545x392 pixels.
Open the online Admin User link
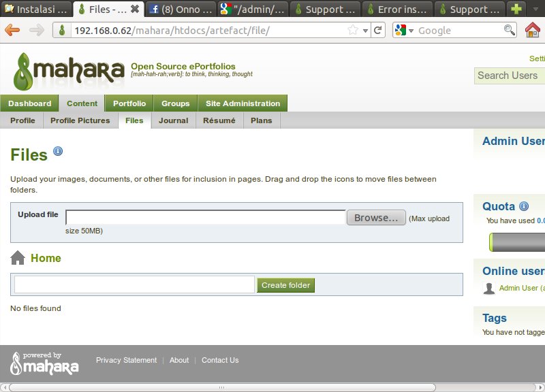522,288
